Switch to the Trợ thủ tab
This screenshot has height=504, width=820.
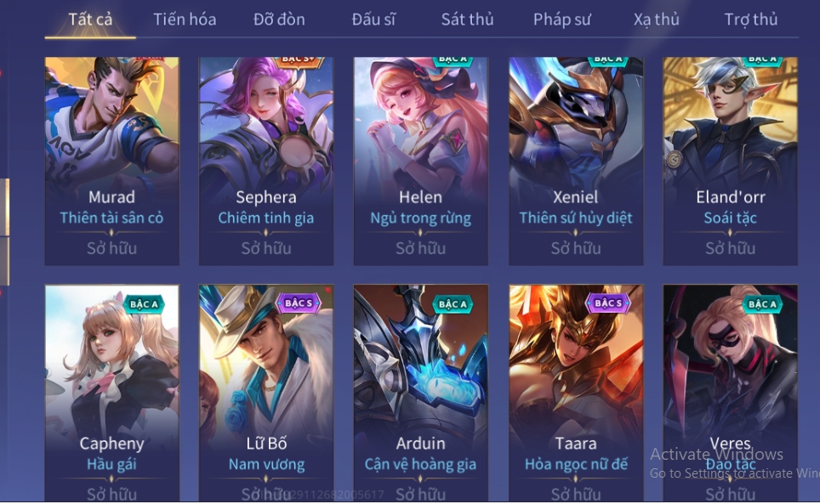click(750, 20)
